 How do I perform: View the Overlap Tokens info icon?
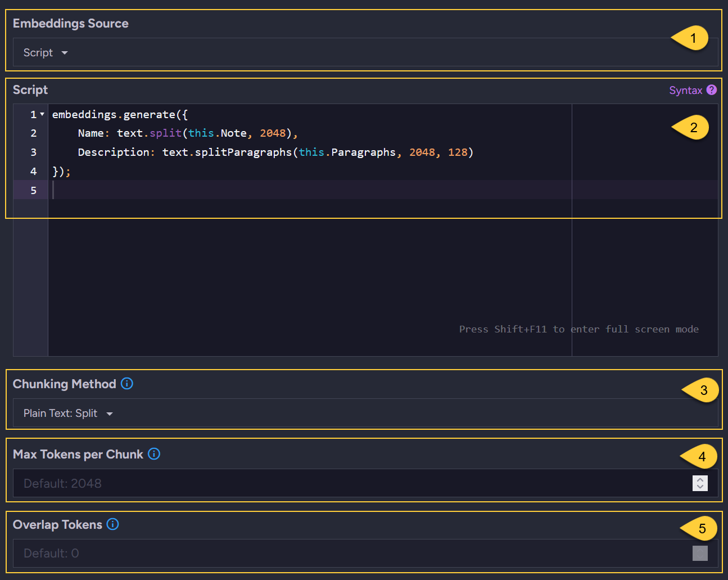point(112,524)
